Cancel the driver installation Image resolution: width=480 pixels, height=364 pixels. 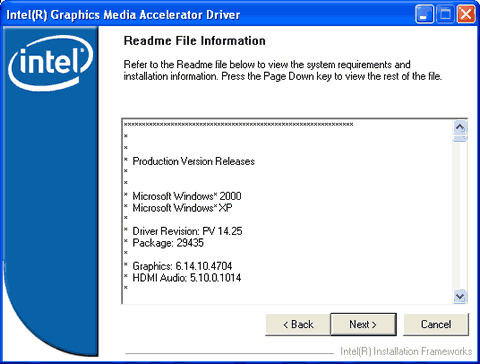tap(436, 324)
